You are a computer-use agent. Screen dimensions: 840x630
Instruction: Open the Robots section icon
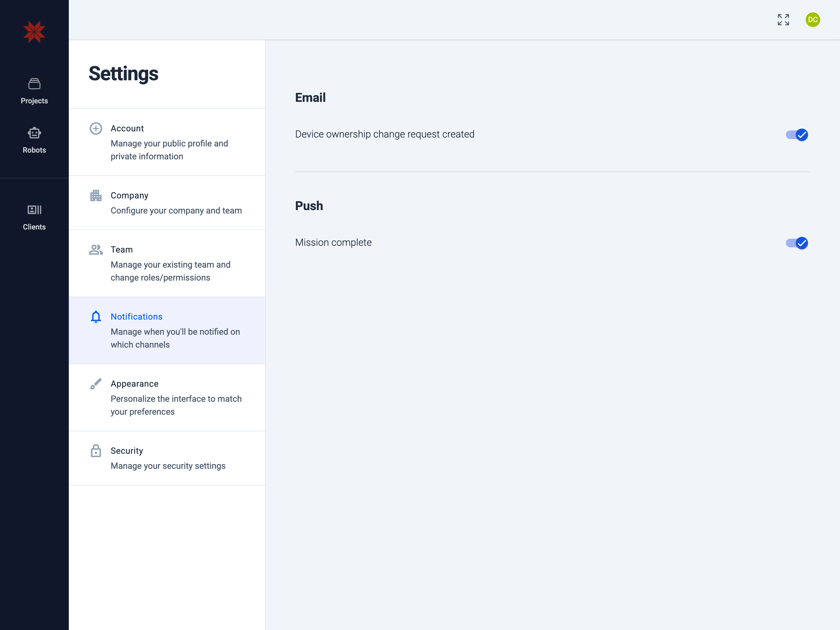[x=34, y=133]
